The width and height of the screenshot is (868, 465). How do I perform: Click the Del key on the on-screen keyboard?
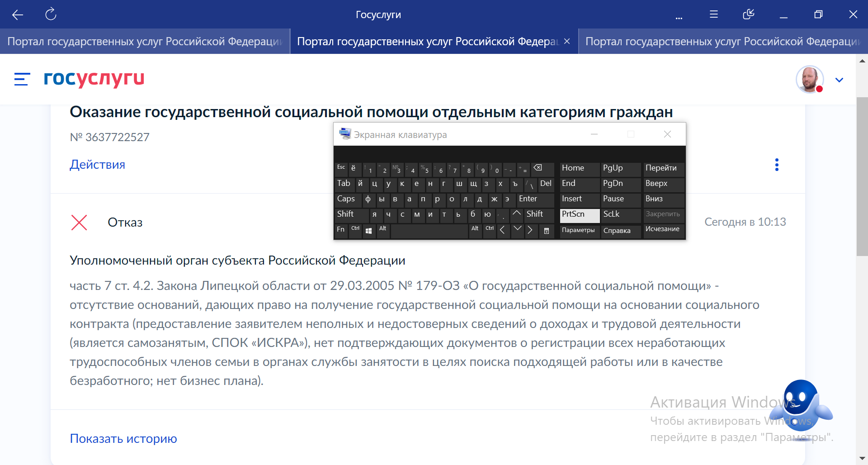click(546, 185)
